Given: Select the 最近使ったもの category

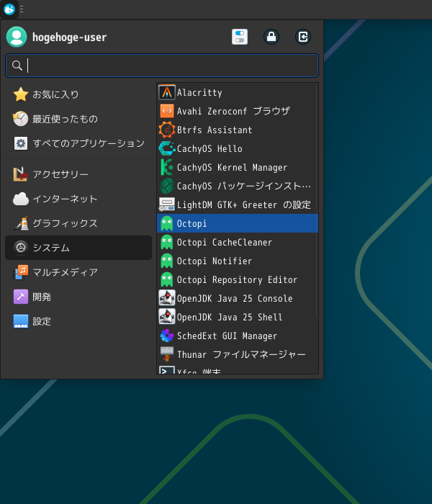Looking at the screenshot, I should (78, 119).
